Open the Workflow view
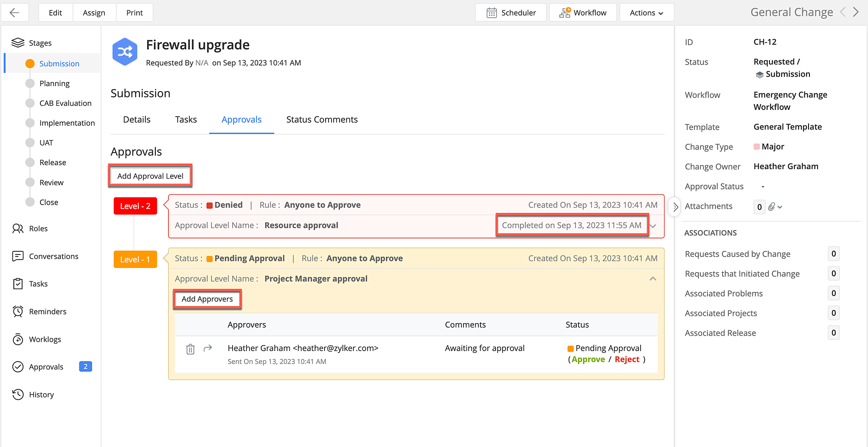Viewport: 868px width, 447px height. coord(583,13)
